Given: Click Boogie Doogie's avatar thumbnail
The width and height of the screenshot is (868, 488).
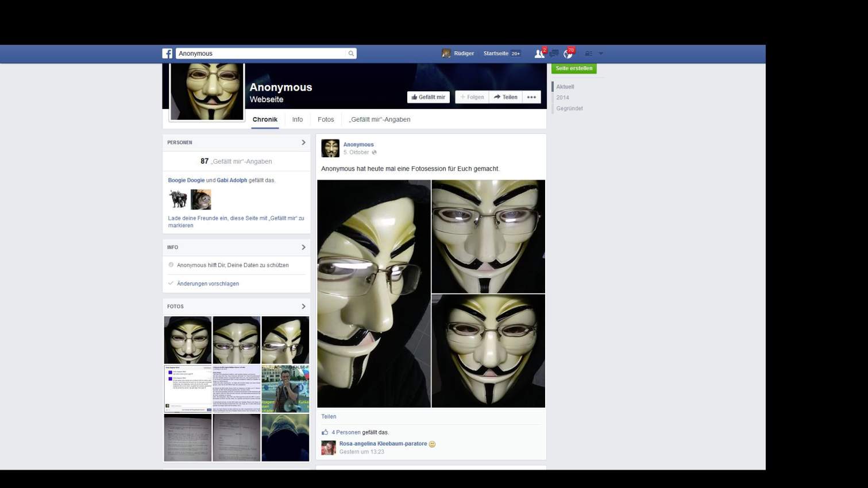Looking at the screenshot, I should pos(178,199).
